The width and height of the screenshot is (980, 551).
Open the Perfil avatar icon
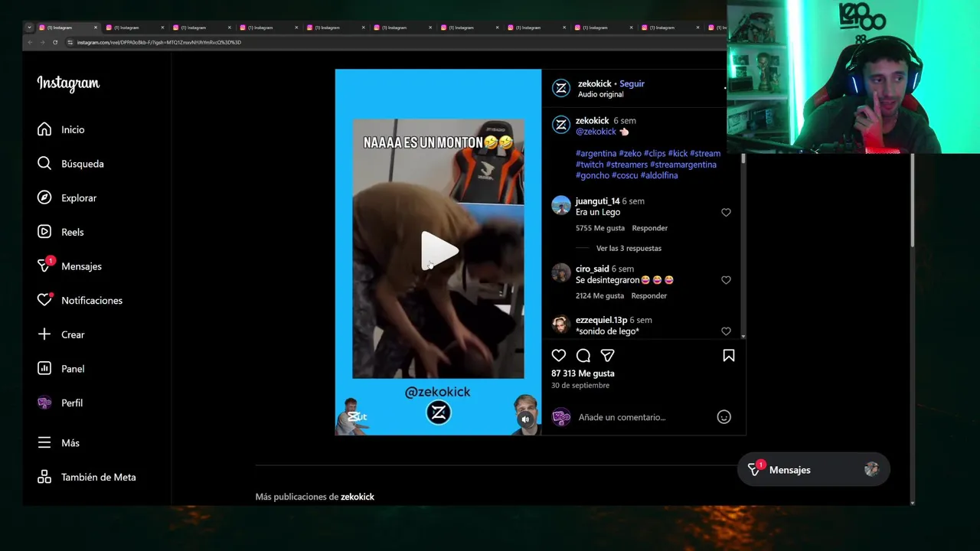tap(44, 403)
